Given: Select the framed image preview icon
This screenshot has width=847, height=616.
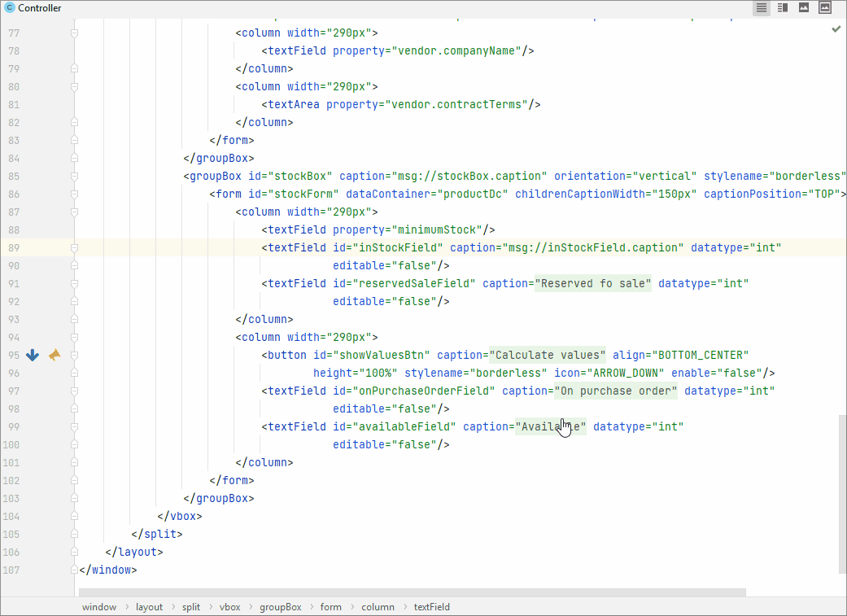Looking at the screenshot, I should [825, 8].
